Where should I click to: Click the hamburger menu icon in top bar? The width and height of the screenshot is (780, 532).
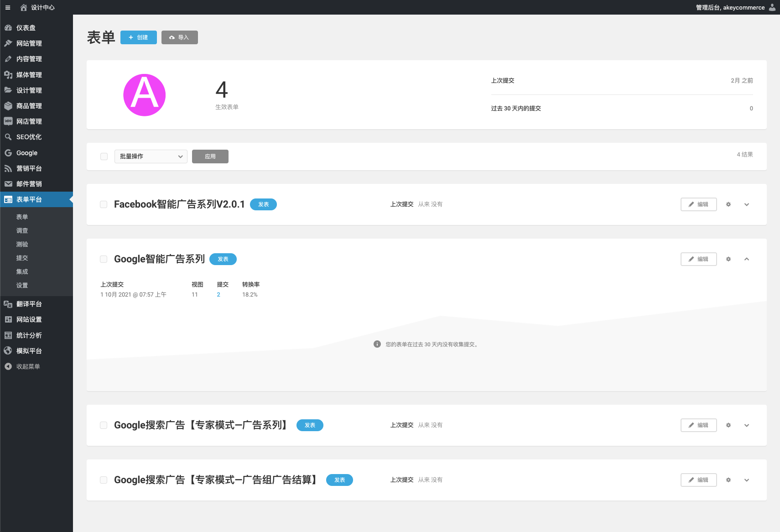tap(8, 7)
